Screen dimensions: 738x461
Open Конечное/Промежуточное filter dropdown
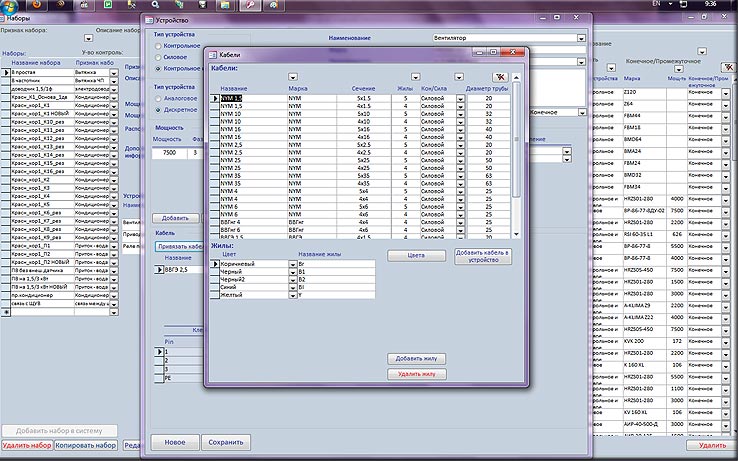pos(679,69)
